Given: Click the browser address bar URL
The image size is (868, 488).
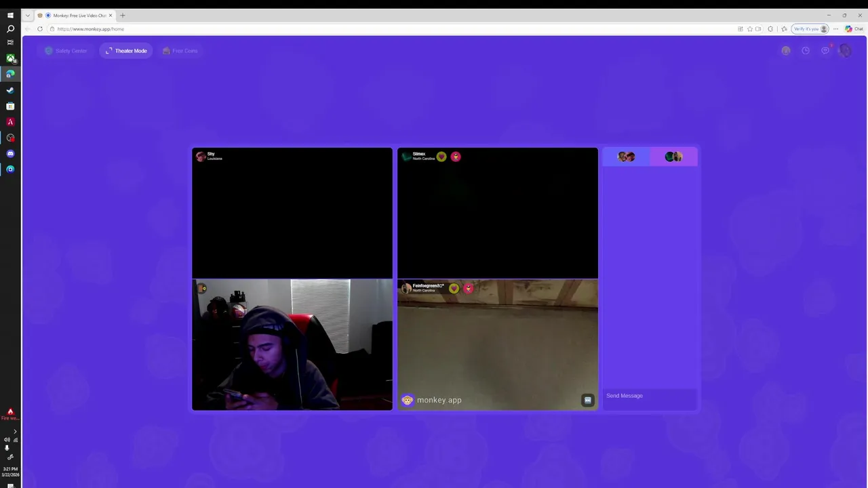Looking at the screenshot, I should coord(91,29).
